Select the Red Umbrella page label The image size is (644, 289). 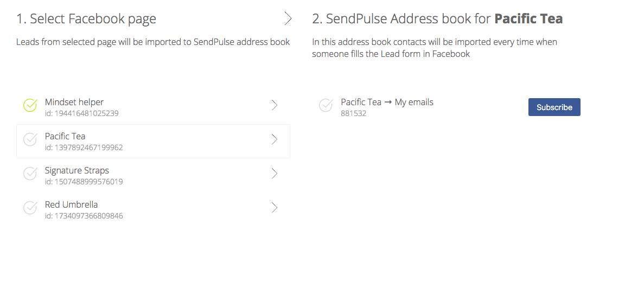tap(72, 204)
